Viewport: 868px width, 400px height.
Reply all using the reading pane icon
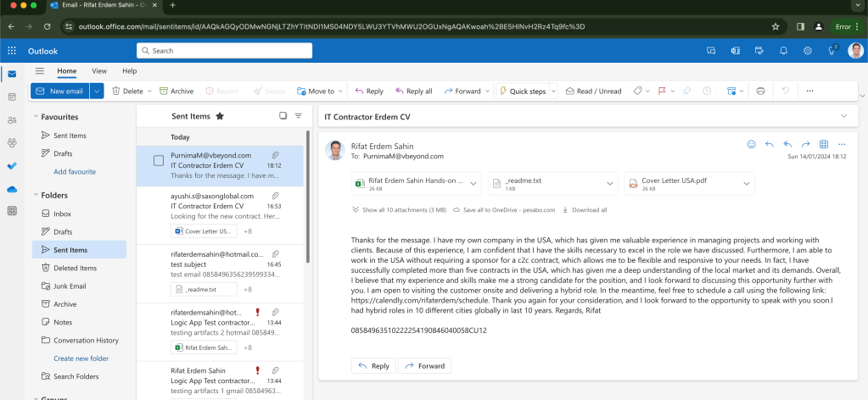(787, 144)
